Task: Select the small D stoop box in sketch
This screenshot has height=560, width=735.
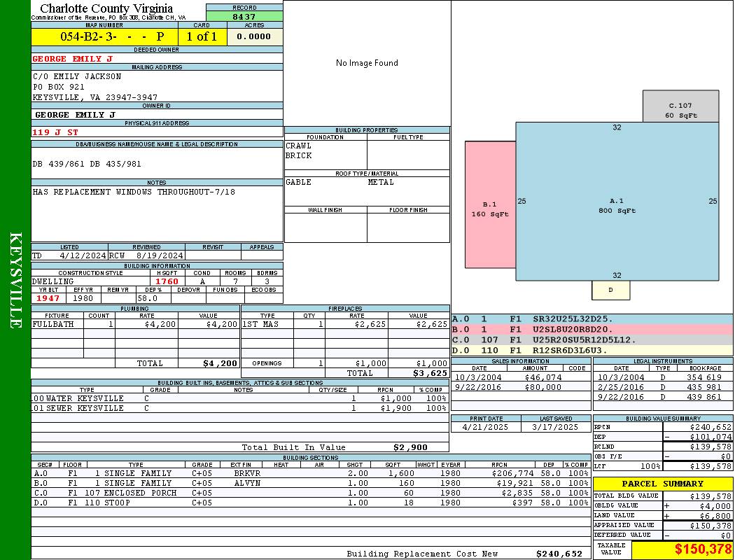Action: [610, 290]
